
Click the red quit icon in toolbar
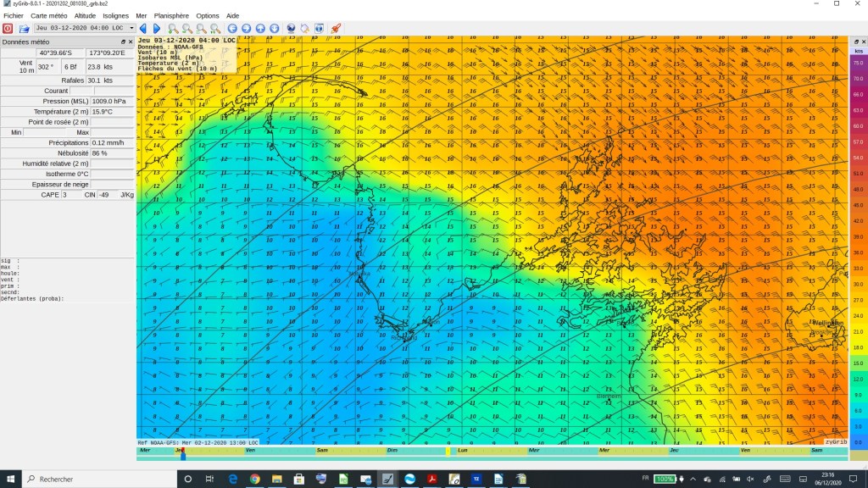[x=8, y=28]
